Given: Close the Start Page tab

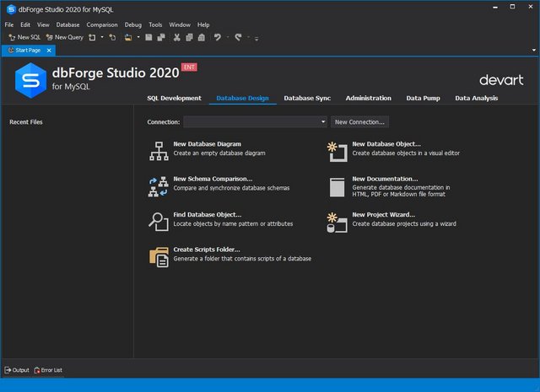Looking at the screenshot, I should (x=49, y=51).
